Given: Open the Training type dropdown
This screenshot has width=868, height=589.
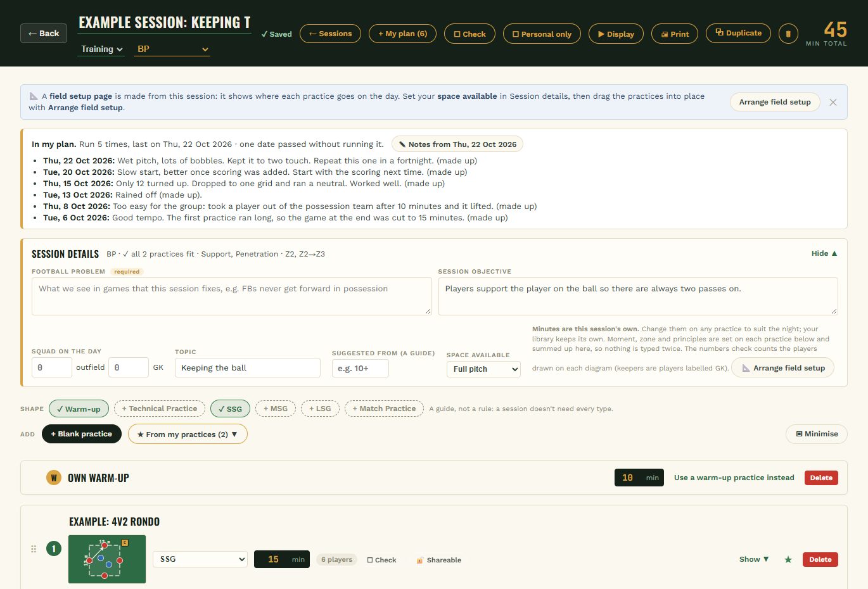Looking at the screenshot, I should coord(101,49).
